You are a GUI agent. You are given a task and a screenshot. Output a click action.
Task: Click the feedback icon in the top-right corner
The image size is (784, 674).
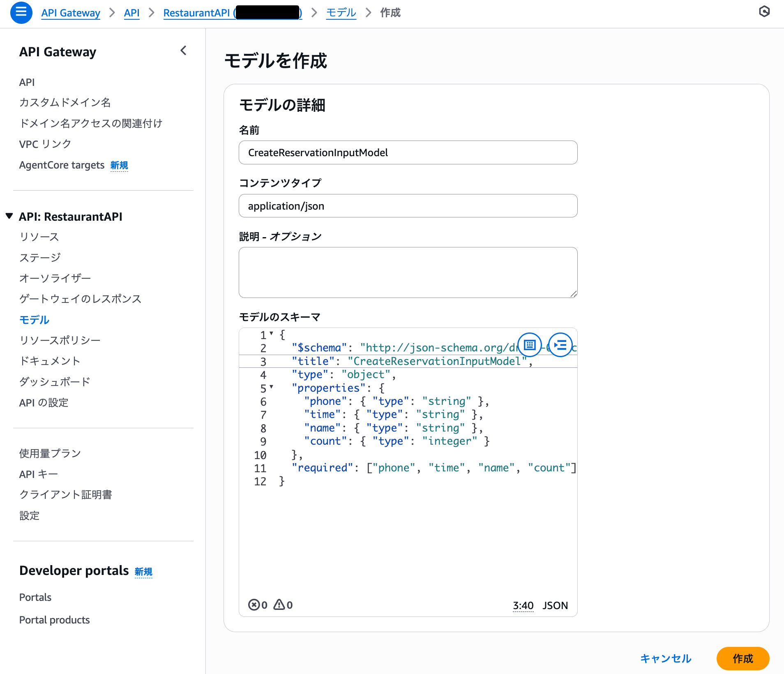tap(764, 12)
